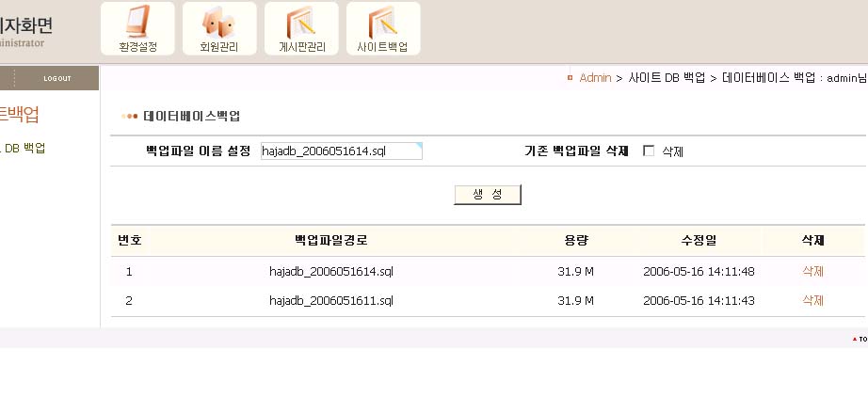Click 31.9 M size in row 2

tap(576, 301)
